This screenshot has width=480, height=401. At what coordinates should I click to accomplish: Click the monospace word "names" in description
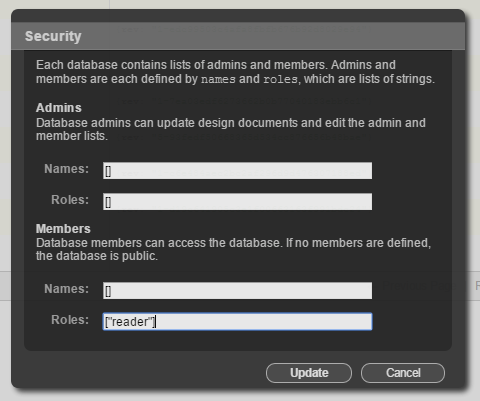218,79
